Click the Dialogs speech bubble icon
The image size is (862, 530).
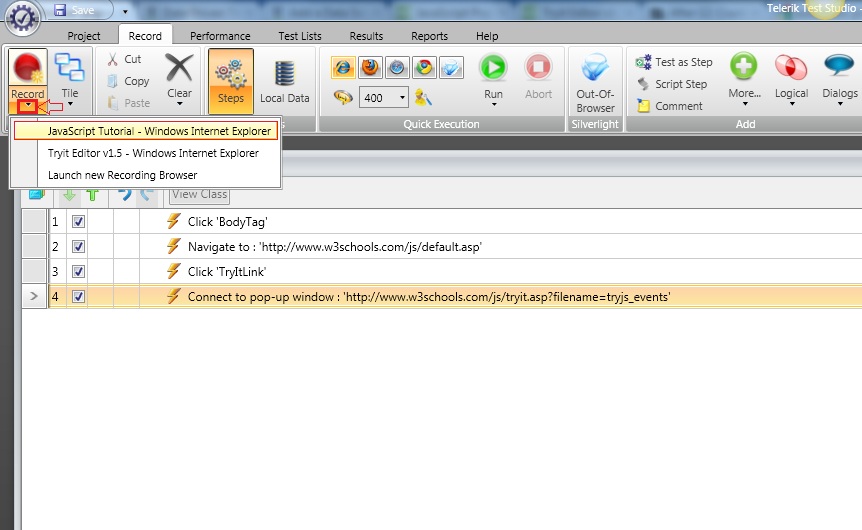839,67
